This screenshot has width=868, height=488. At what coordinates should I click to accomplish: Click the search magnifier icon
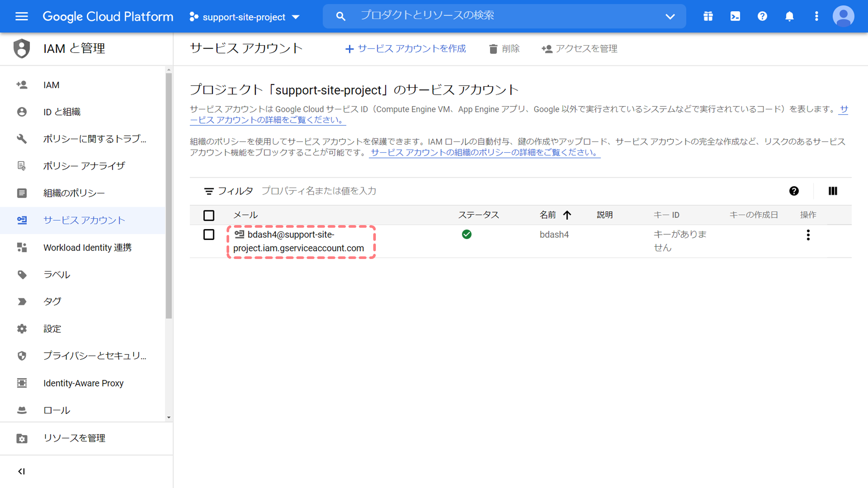[x=341, y=16]
